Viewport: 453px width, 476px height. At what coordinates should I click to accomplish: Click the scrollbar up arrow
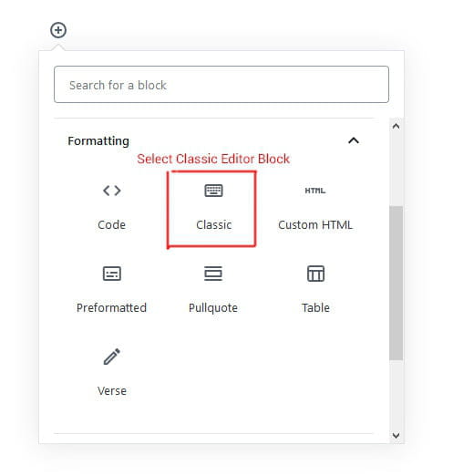coord(396,126)
